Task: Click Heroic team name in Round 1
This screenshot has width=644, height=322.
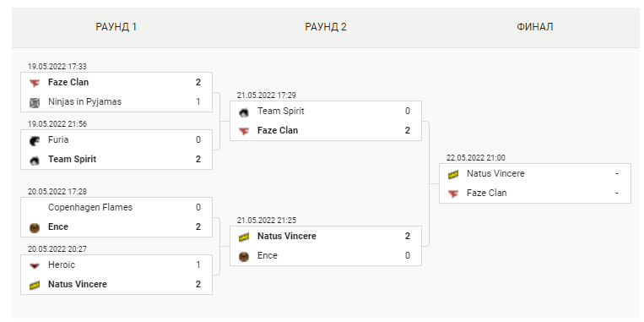Action: click(62, 265)
